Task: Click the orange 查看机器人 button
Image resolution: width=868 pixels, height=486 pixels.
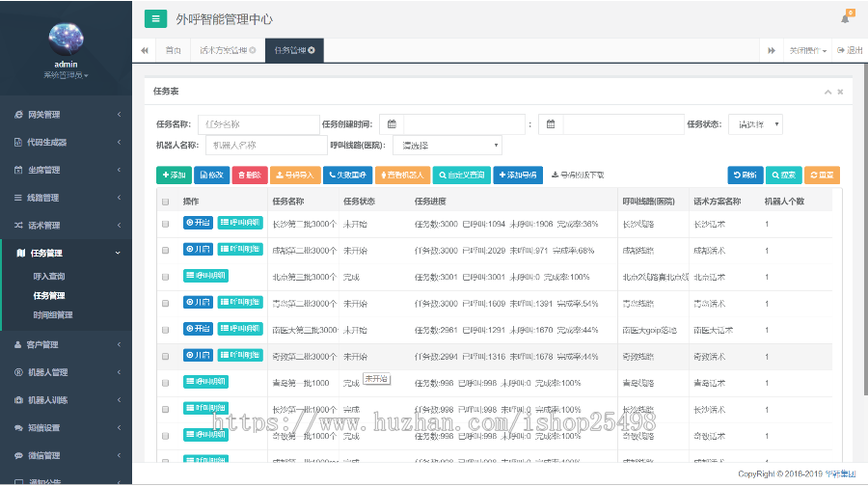Action: [x=402, y=175]
